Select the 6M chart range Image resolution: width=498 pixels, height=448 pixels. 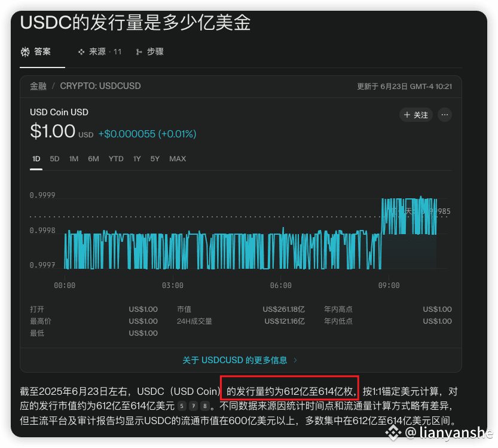[93, 159]
